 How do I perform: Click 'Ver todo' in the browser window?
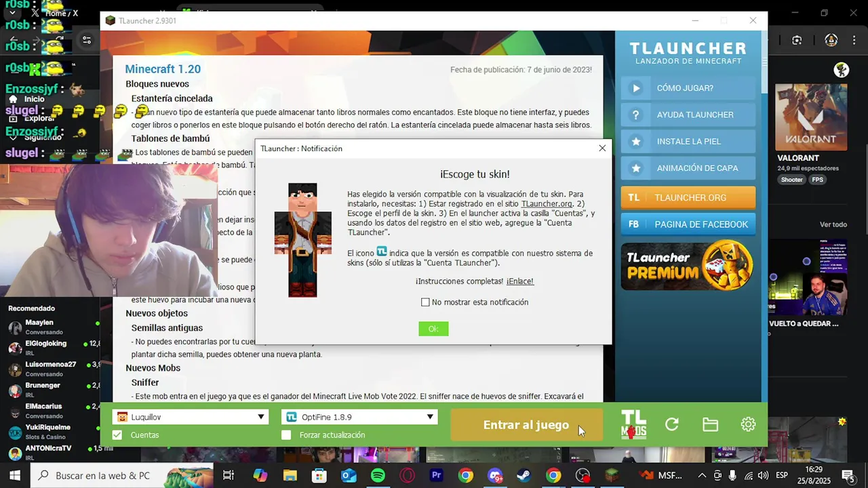click(x=833, y=224)
